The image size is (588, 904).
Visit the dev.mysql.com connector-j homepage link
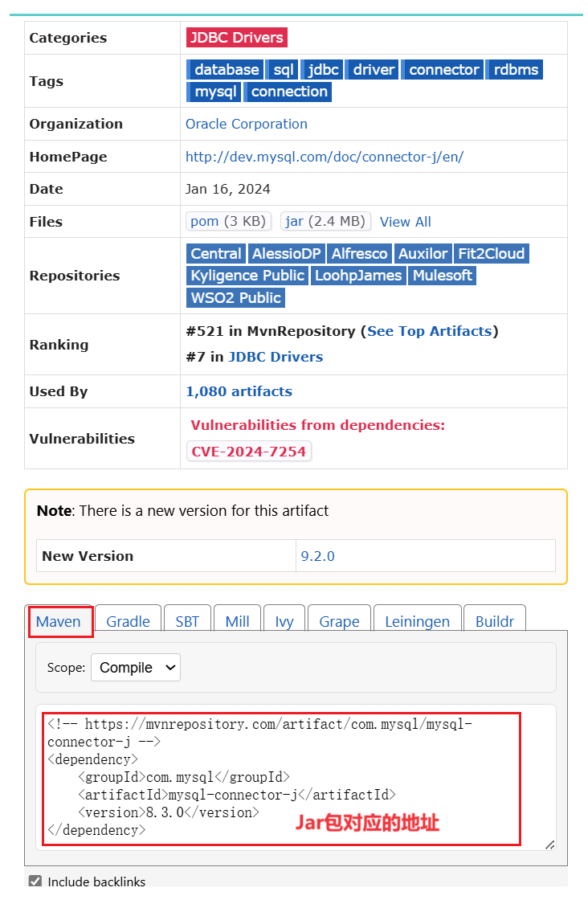point(325,157)
